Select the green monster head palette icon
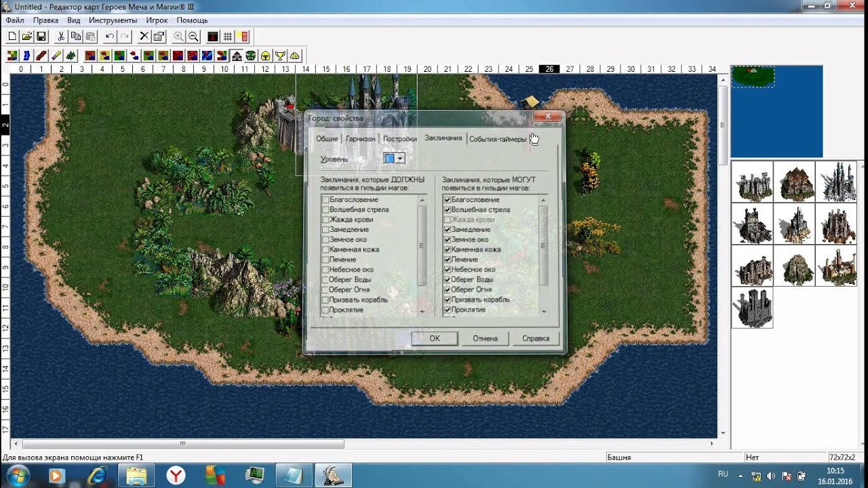The width and height of the screenshot is (868, 488). [251, 56]
